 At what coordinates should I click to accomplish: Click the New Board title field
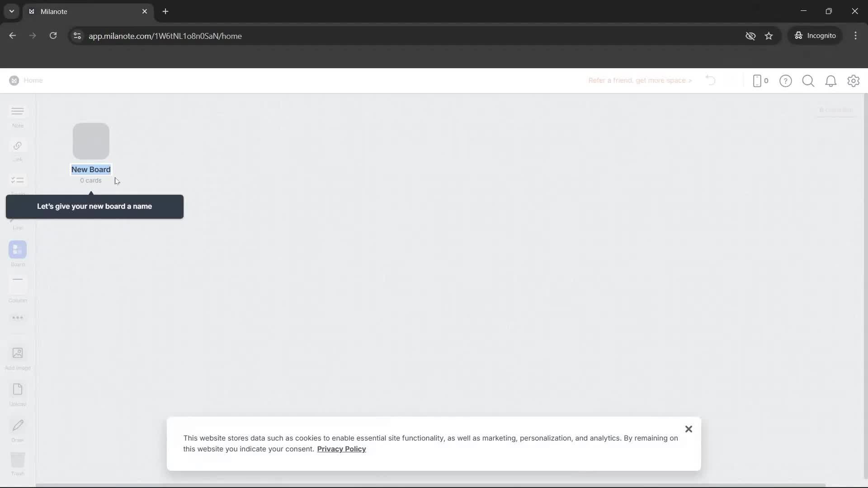(x=91, y=169)
